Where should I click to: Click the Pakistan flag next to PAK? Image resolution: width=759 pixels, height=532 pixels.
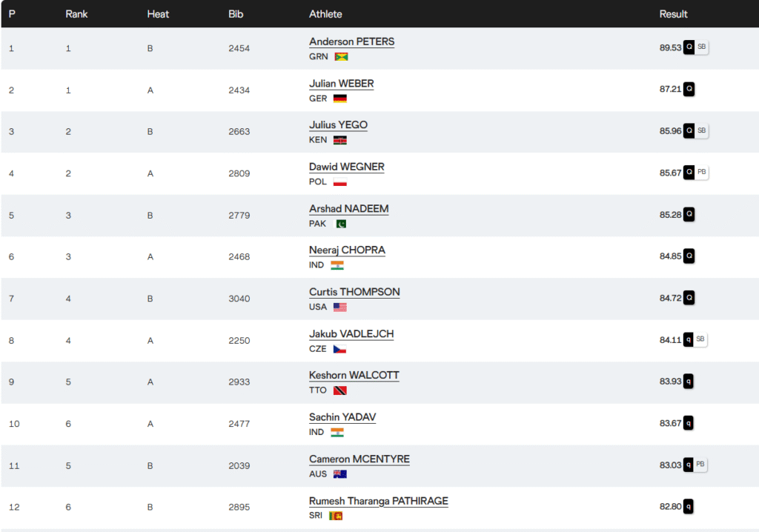(x=340, y=224)
